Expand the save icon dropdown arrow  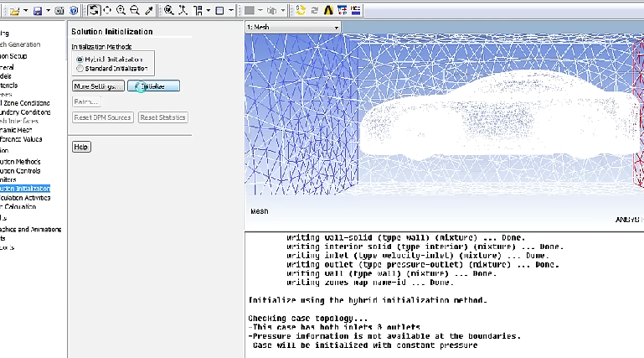49,10
